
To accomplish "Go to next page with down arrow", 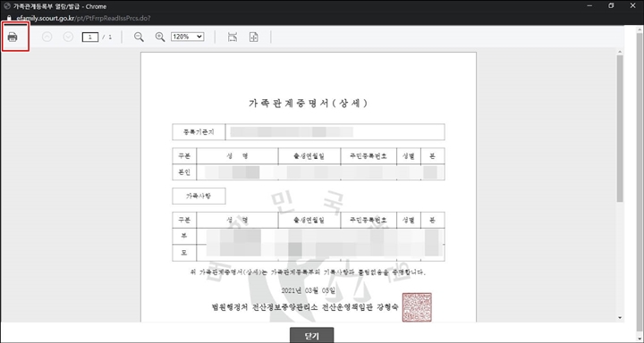I will click(68, 37).
